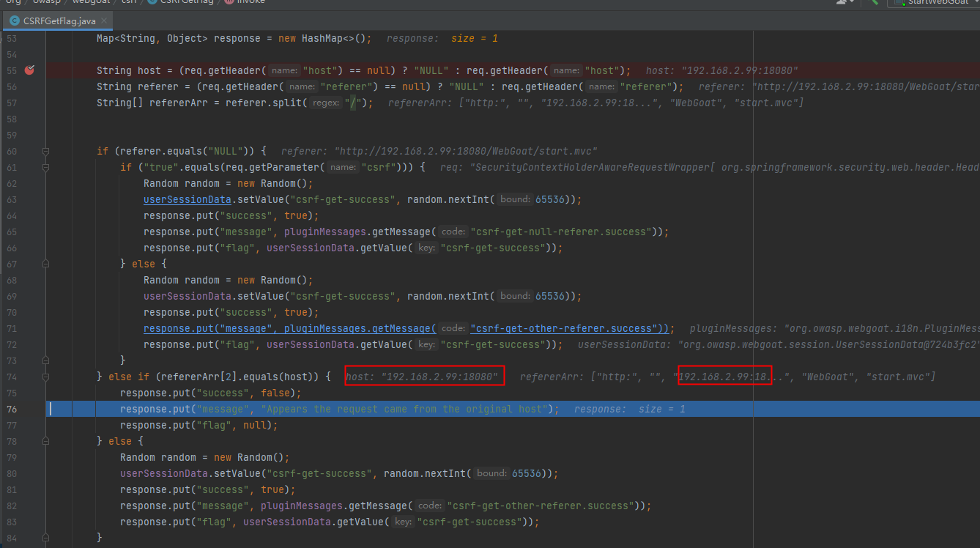This screenshot has width=980, height=548.
Task: Click underlined response.put call on line 71
Action: 407,328
